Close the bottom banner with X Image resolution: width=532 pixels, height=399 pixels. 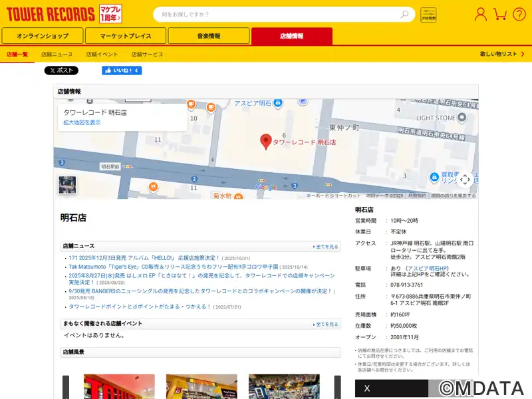367,389
